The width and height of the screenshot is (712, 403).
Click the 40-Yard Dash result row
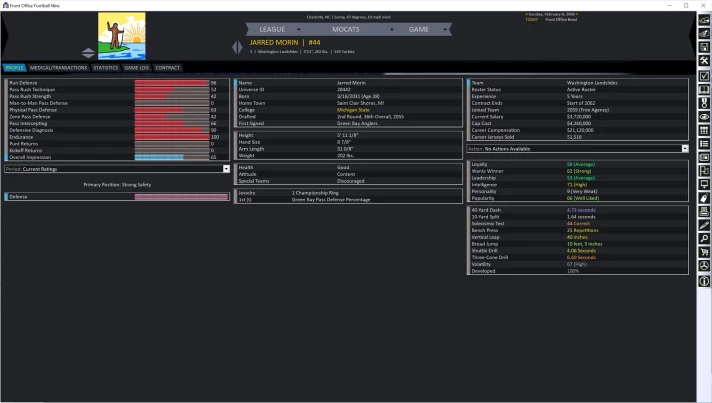click(578, 210)
